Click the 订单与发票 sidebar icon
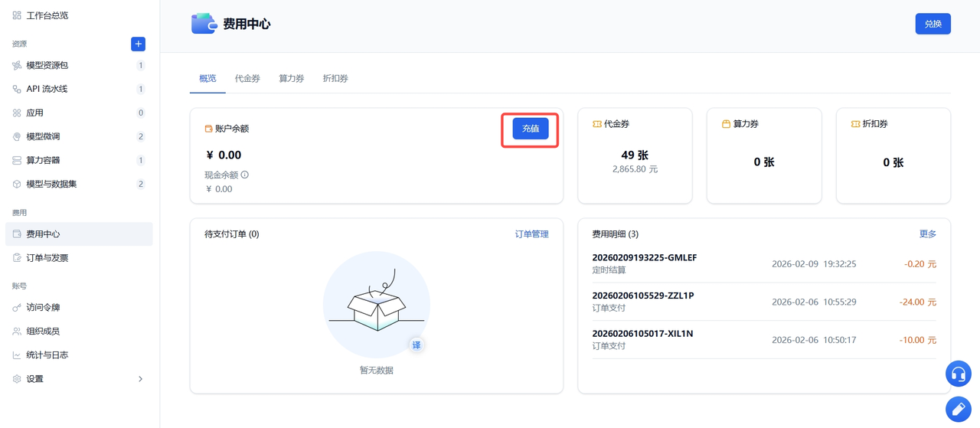The width and height of the screenshot is (980, 428). [x=17, y=258]
